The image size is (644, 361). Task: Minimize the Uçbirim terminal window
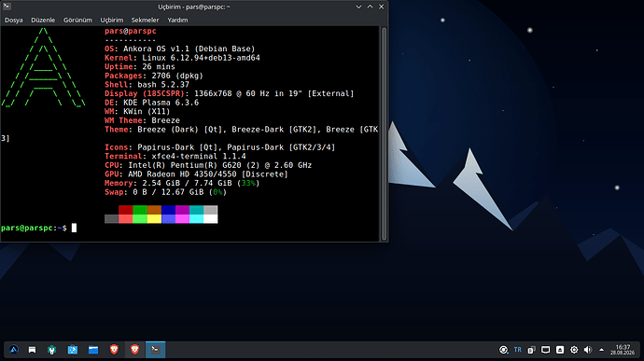(358, 7)
